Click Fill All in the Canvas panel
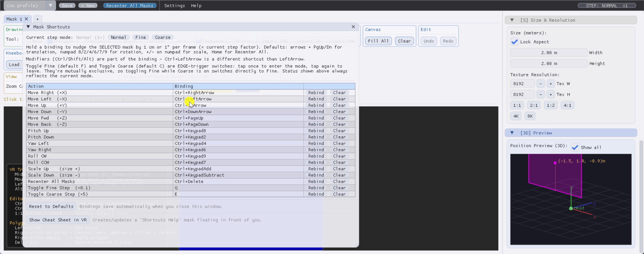Viewport: 644px width, 254px height. click(378, 41)
